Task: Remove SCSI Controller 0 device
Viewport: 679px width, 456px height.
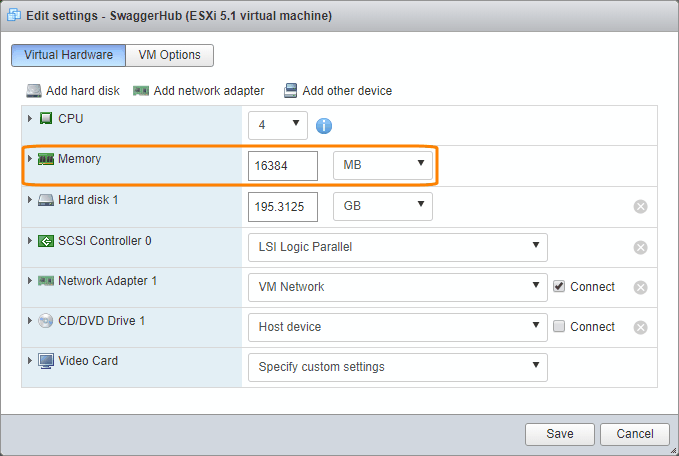Action: click(641, 247)
